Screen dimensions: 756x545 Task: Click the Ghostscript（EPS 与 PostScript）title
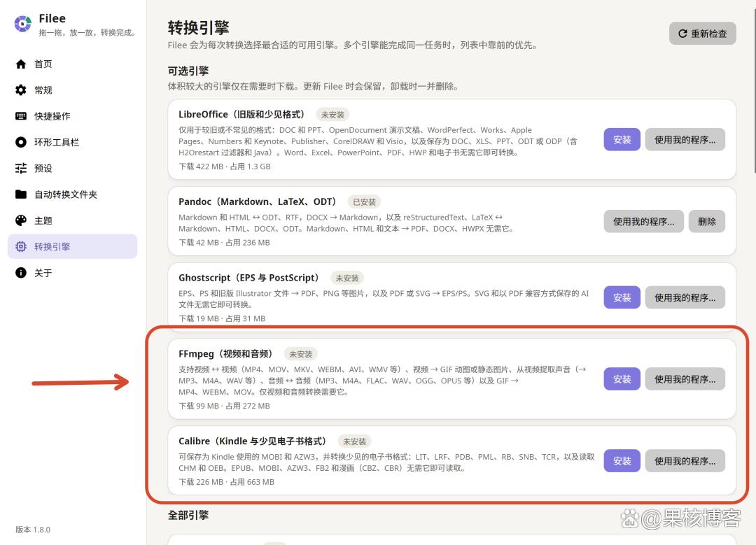250,278
